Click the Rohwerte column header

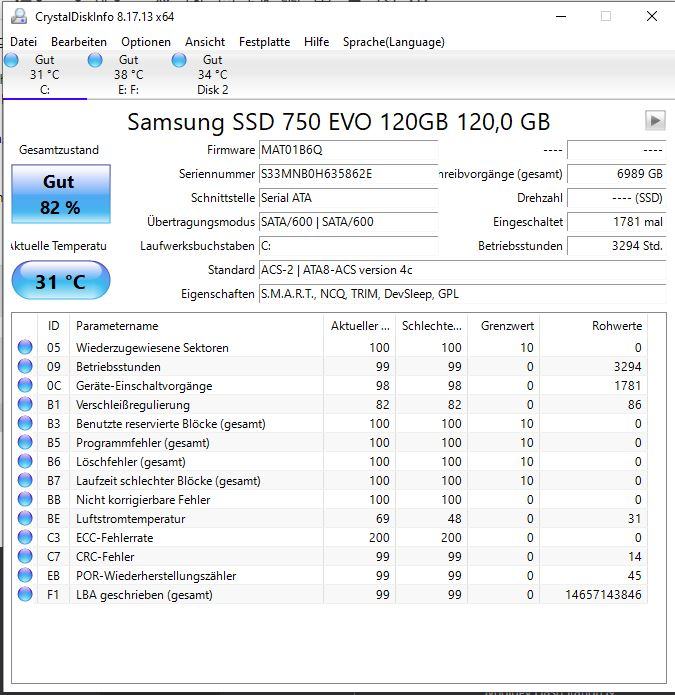pyautogui.click(x=593, y=326)
